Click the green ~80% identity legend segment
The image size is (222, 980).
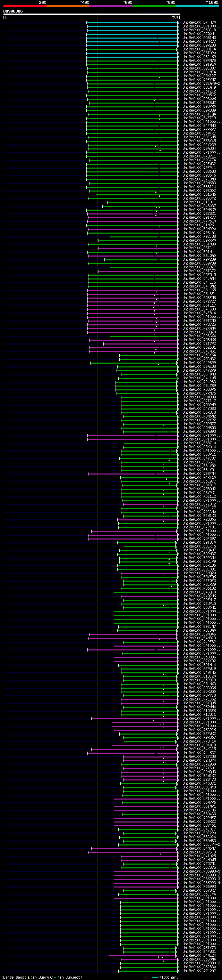154,6
